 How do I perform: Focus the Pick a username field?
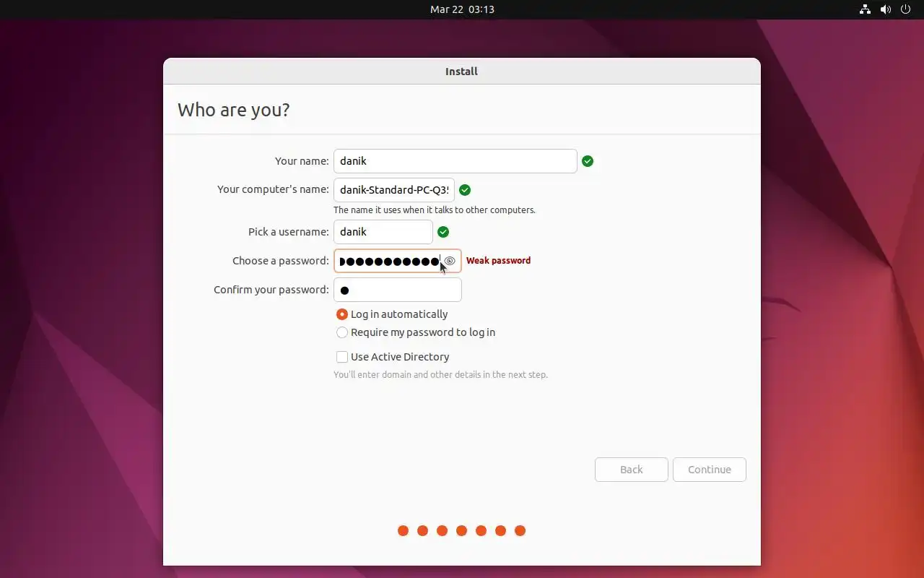pos(383,232)
